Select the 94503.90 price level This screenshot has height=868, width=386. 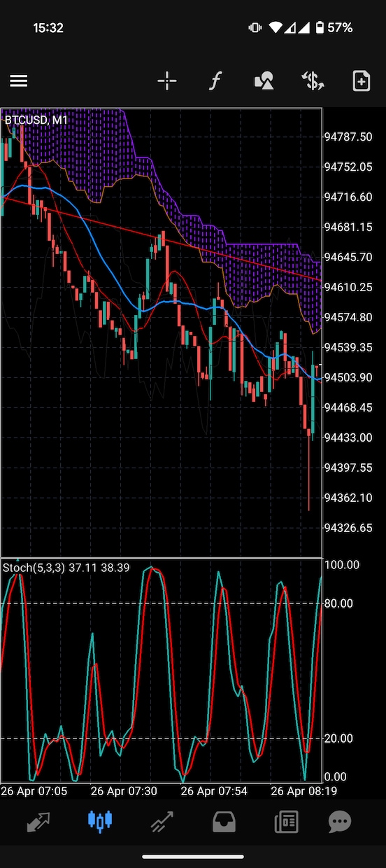[348, 377]
